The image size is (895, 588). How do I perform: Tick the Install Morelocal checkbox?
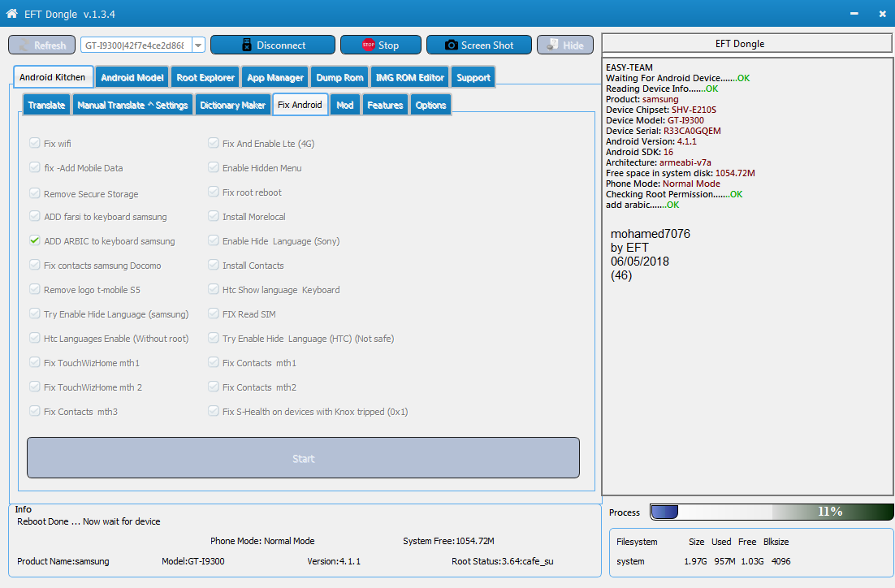(x=214, y=216)
